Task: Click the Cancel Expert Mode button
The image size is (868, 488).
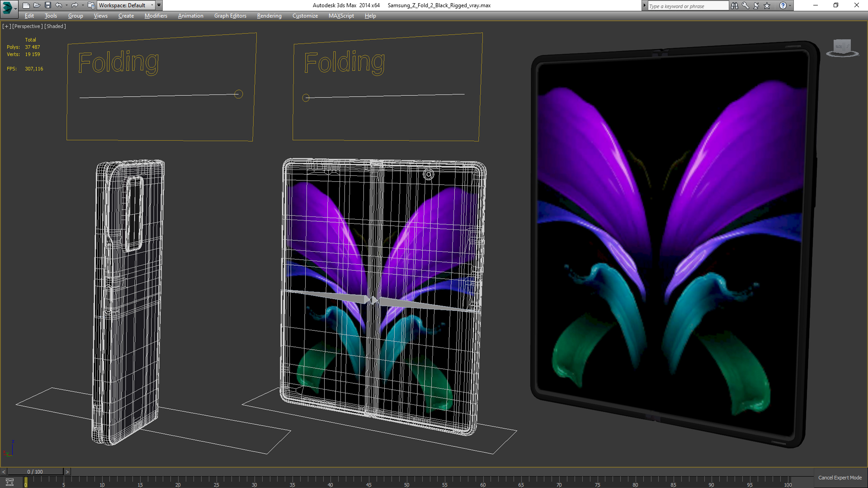Action: tap(840, 478)
